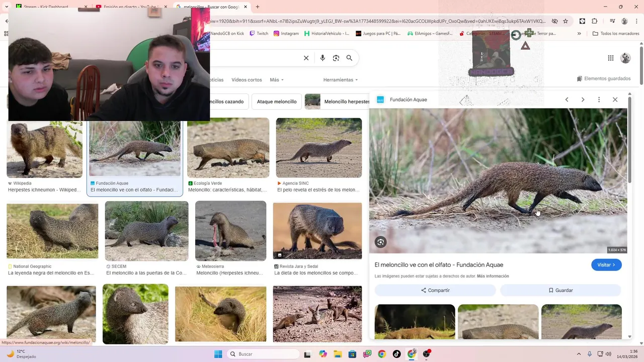
Task: Open SECEM meloncillo thumbnail
Action: click(146, 231)
